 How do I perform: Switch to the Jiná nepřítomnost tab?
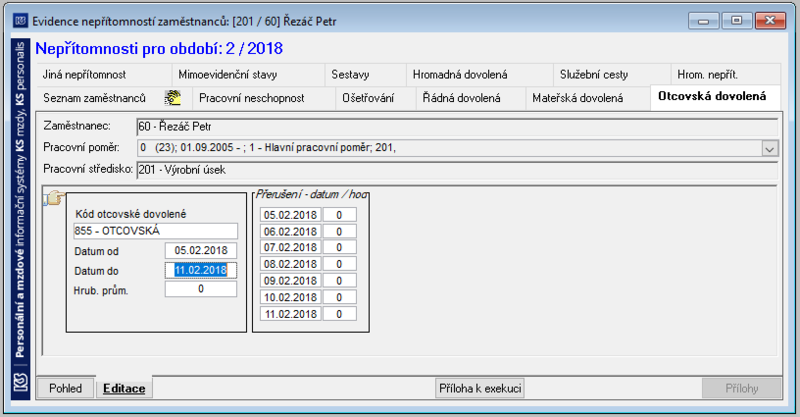pos(104,75)
